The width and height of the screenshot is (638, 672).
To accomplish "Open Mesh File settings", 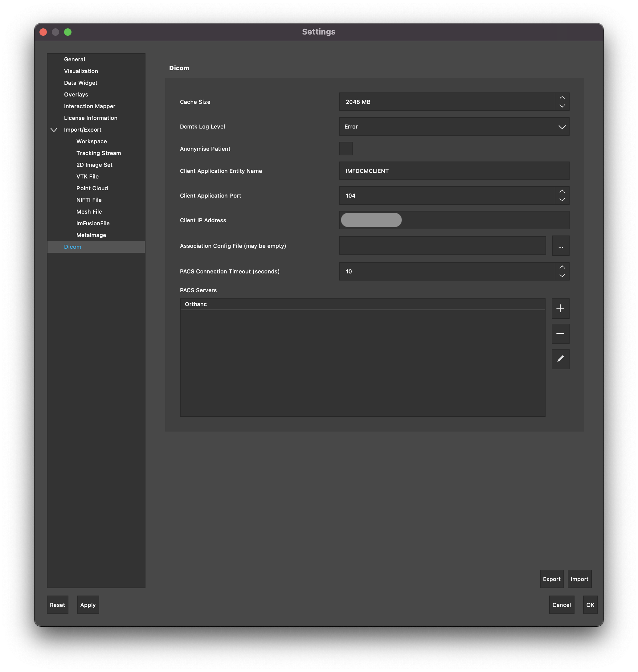I will (x=89, y=212).
